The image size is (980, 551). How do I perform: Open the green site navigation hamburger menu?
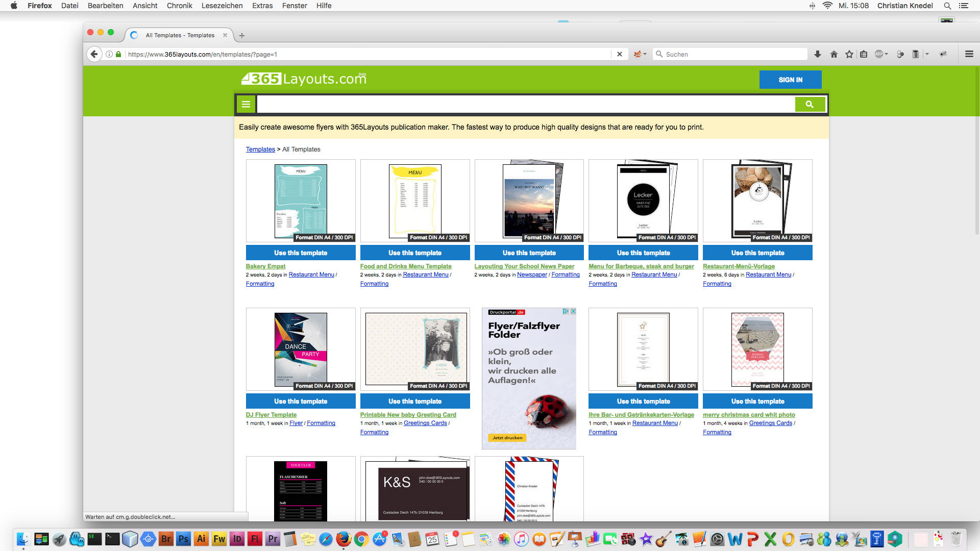click(246, 104)
